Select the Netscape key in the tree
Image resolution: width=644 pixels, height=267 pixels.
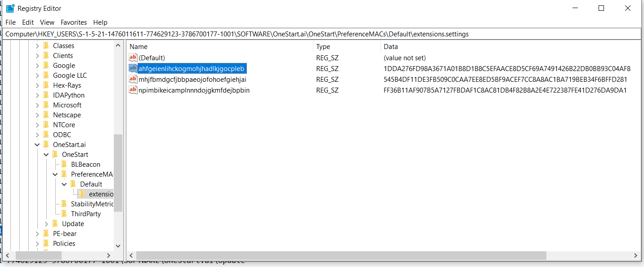67,115
